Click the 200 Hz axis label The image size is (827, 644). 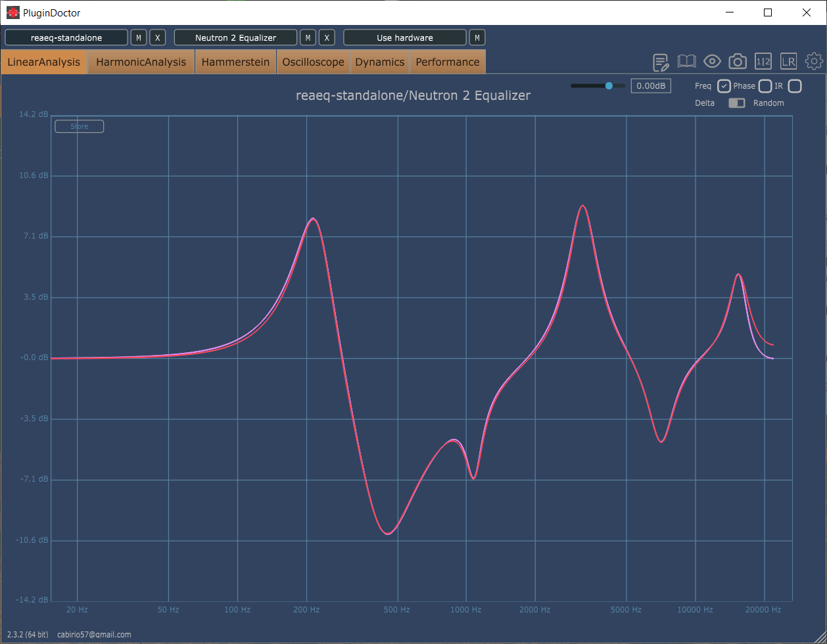pyautogui.click(x=306, y=610)
